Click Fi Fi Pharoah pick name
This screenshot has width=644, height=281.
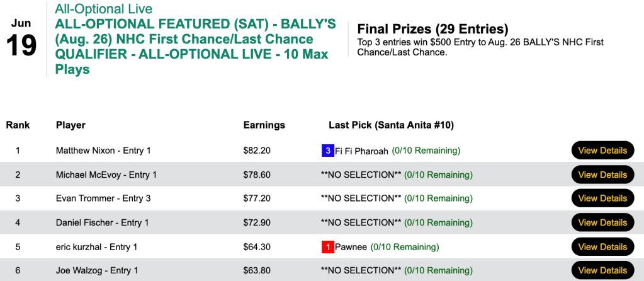pos(361,151)
